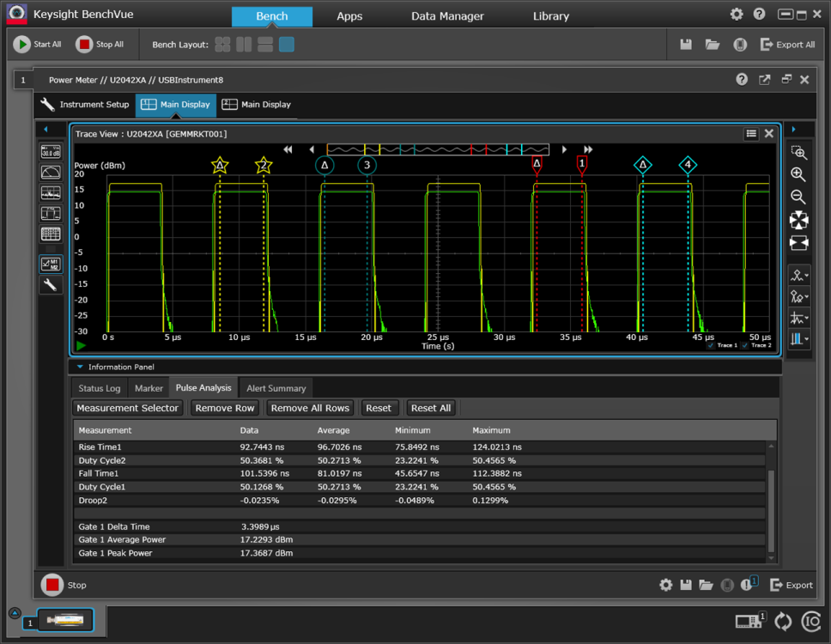
Task: Click the red marker 1 flag on trace
Action: [x=581, y=163]
